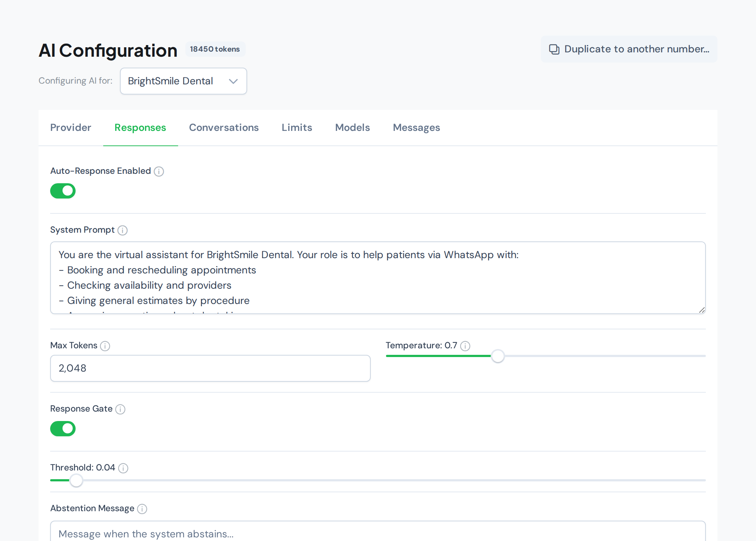Screen dimensions: 756x541
Task: Click the 18450 tokens badge
Action: (215, 49)
